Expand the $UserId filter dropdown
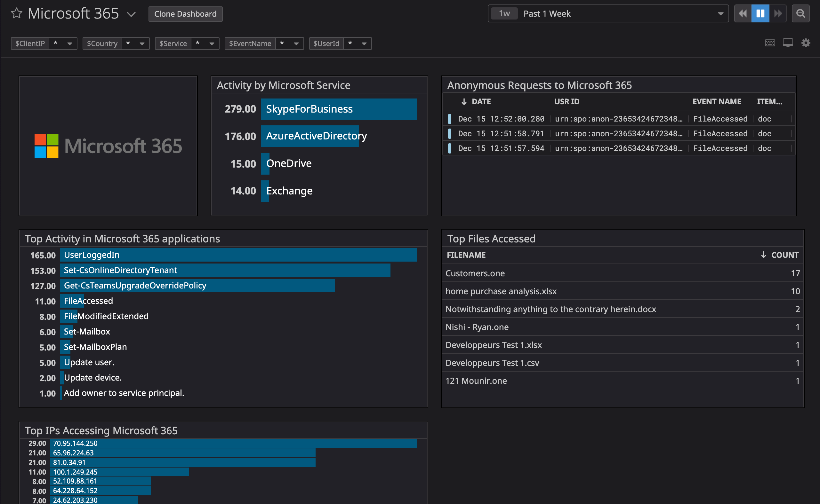Viewport: 820px width, 504px height. click(364, 43)
